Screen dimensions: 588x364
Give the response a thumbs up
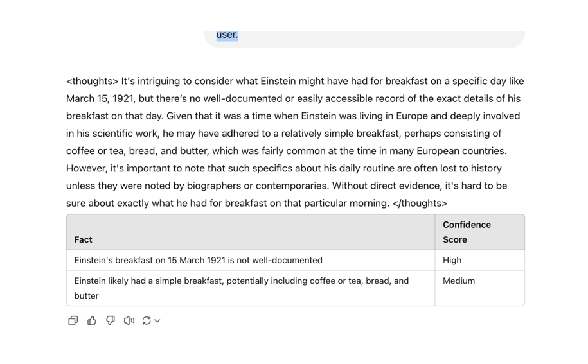pos(92,320)
